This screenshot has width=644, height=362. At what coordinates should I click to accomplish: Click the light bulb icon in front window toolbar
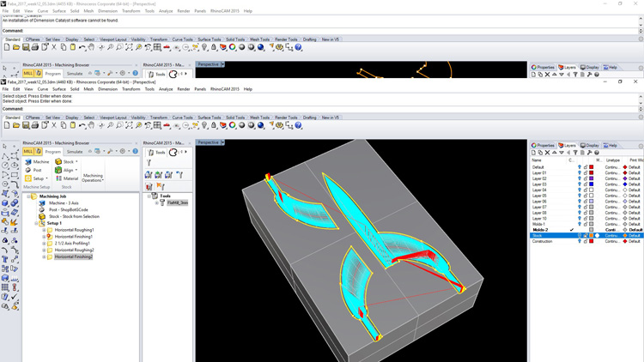point(204,125)
